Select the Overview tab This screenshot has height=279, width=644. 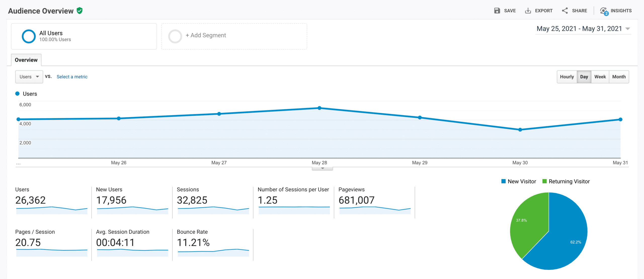pos(26,60)
